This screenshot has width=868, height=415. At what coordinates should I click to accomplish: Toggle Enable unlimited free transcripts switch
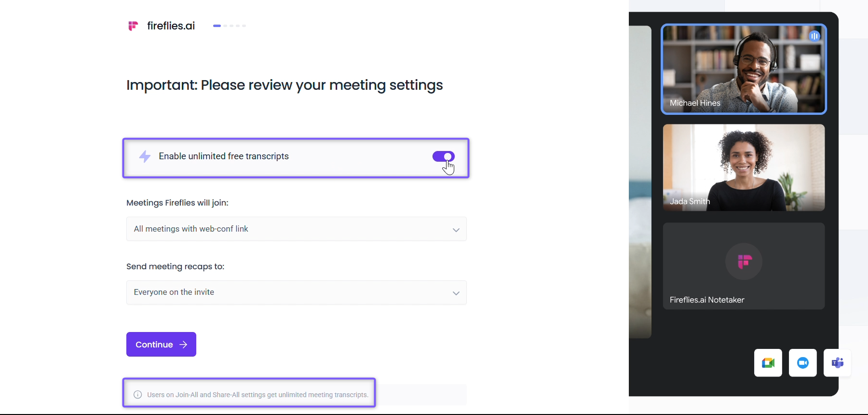click(444, 156)
